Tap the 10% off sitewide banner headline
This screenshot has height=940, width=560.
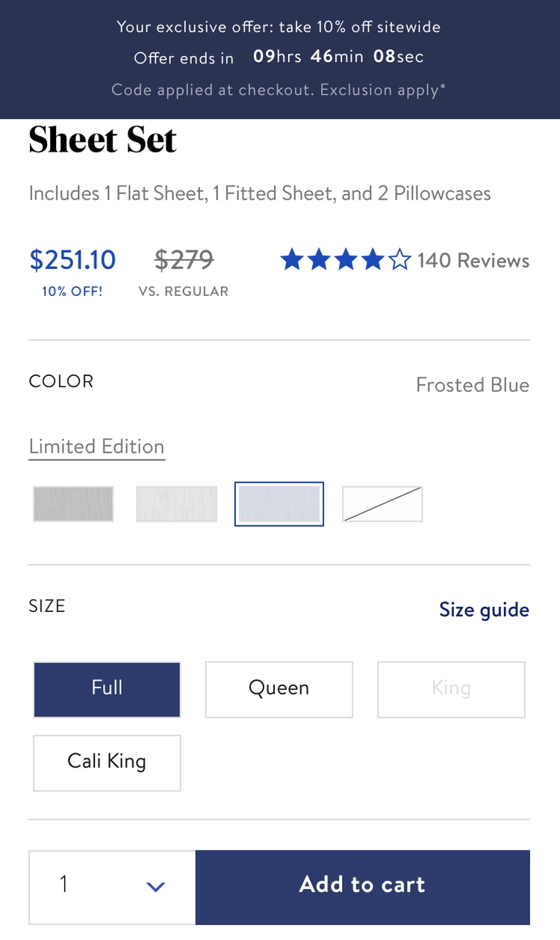coord(279,27)
